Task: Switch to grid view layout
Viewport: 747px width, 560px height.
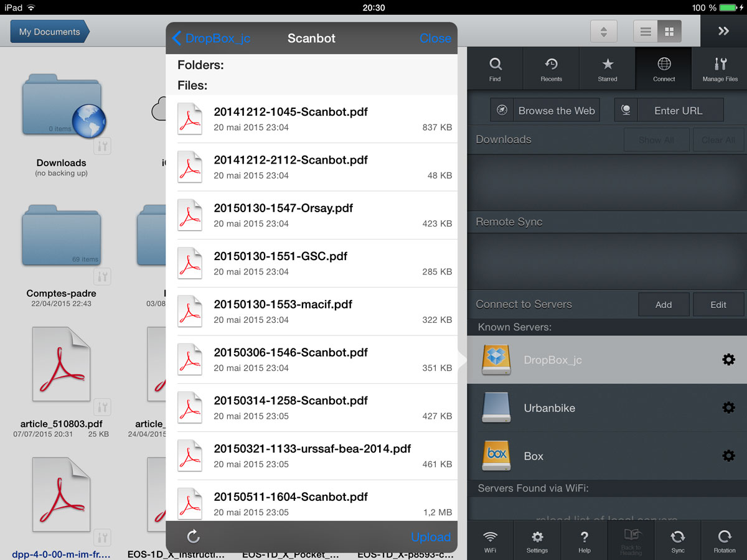Action: (669, 31)
